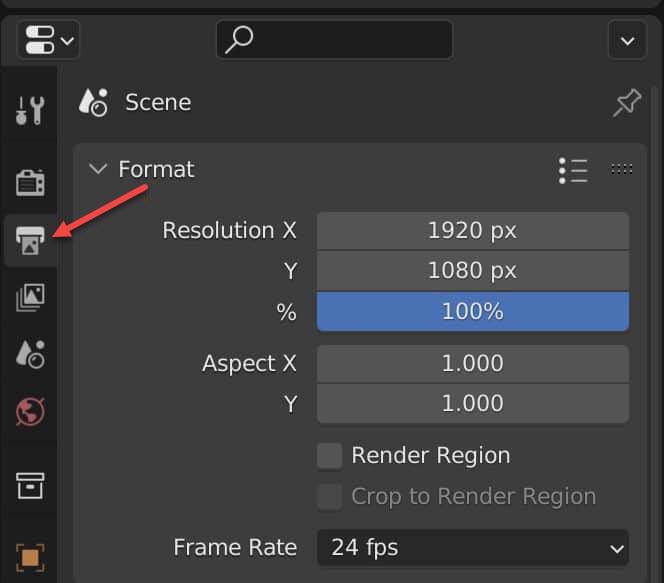Click the resolution 100% slider
The height and width of the screenshot is (583, 664).
click(x=473, y=311)
